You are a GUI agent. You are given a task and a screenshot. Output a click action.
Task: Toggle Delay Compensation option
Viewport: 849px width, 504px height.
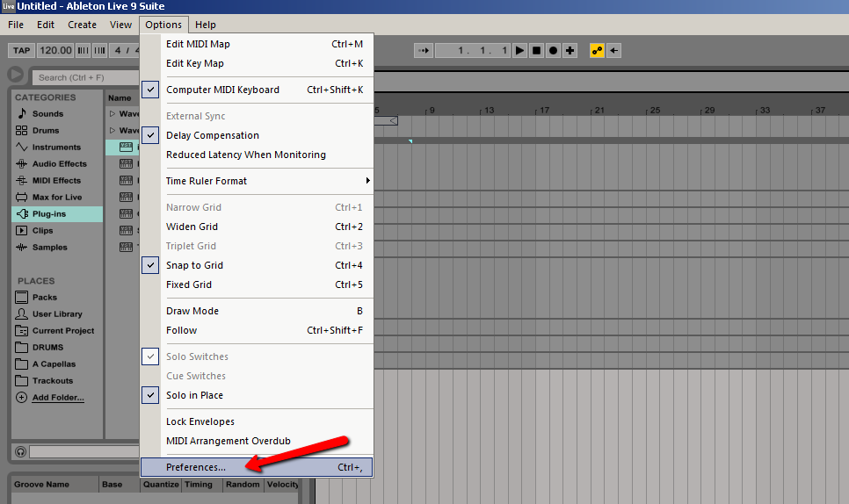coord(258,135)
